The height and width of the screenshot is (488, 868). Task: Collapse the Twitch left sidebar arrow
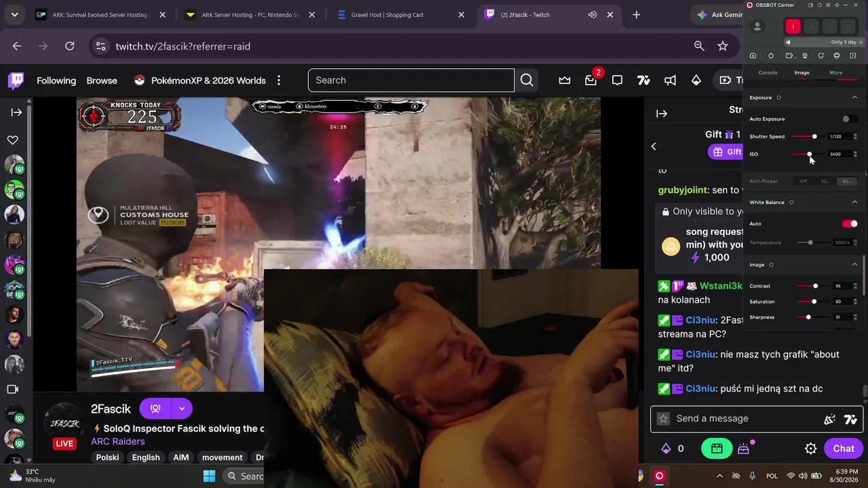tap(16, 113)
